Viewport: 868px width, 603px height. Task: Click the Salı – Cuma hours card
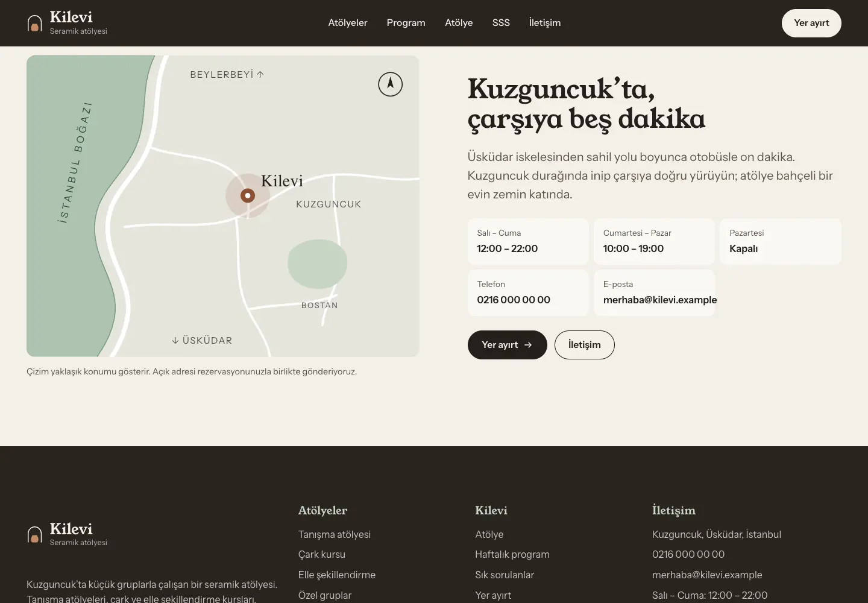pyautogui.click(x=528, y=241)
